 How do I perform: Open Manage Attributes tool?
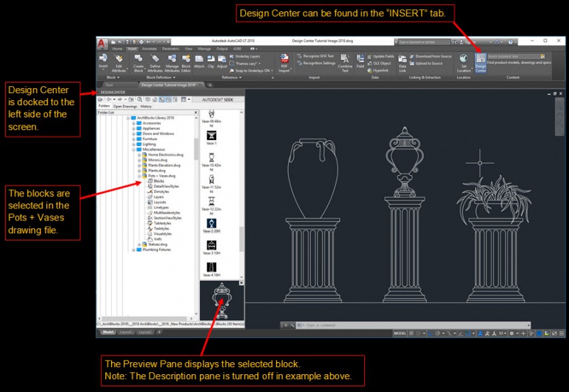click(172, 63)
